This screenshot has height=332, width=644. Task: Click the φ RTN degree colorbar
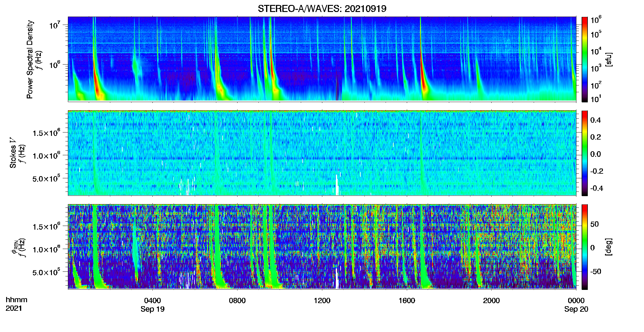tap(585, 247)
